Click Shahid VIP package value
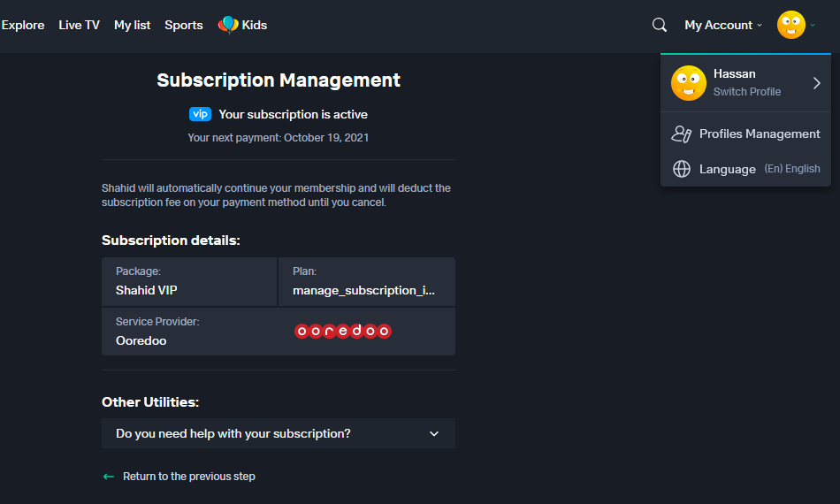Viewport: 840px width, 504px height. tap(146, 290)
